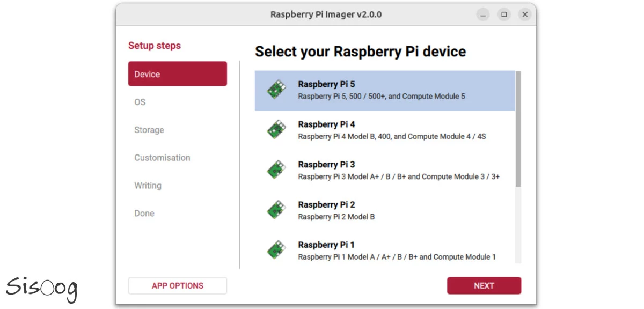Maximize the Raspberry Pi Imager window
This screenshot has width=644, height=309.
504,14
